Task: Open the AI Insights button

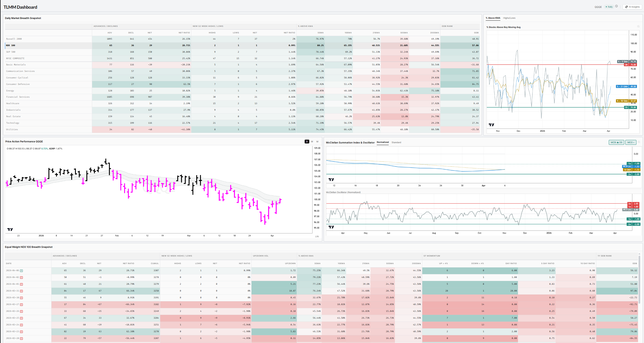Action: [632, 7]
